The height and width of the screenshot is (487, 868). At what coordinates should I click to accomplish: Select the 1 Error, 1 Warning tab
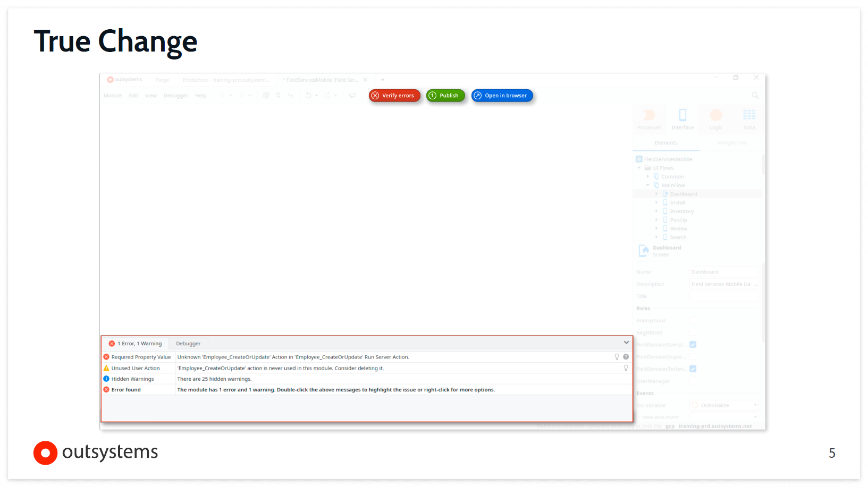tap(135, 344)
